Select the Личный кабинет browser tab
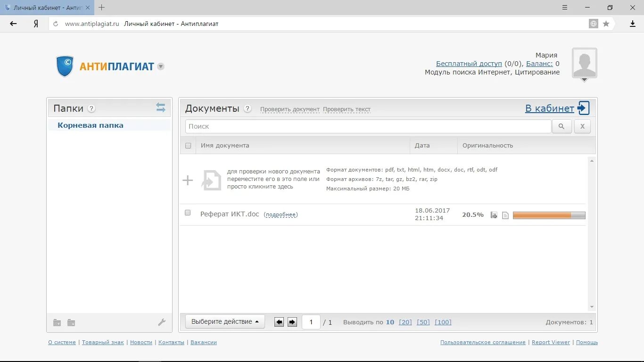 (47, 8)
